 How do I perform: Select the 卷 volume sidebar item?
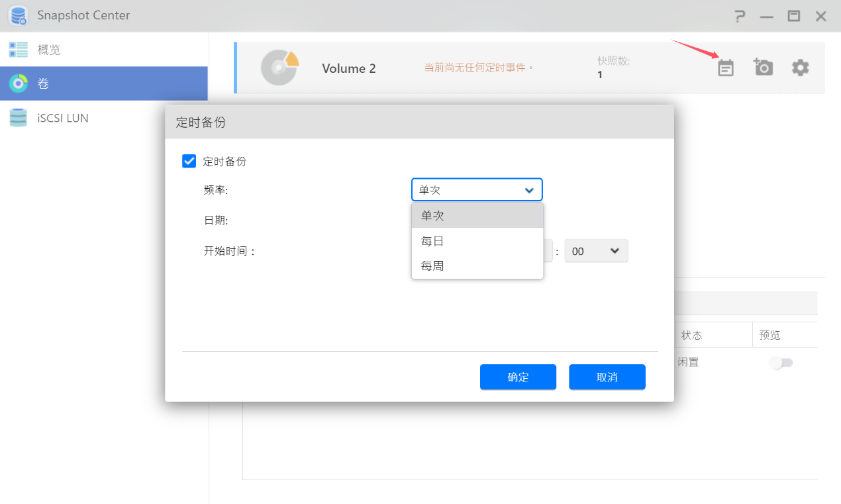click(x=104, y=83)
